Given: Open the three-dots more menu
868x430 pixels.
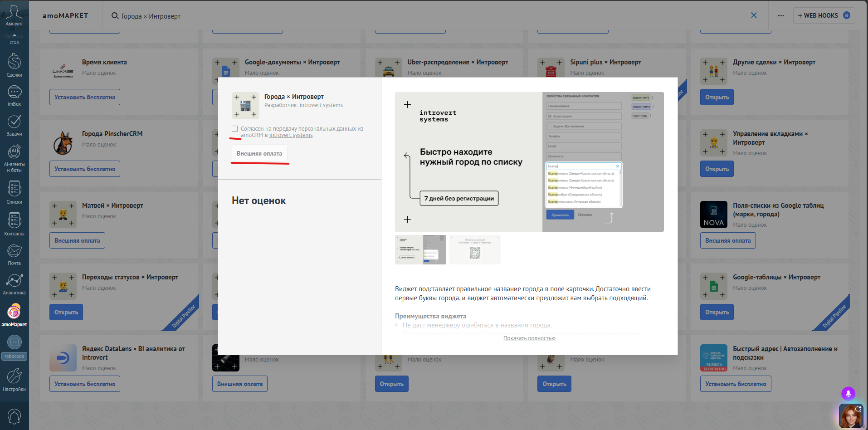Looking at the screenshot, I should pos(781,15).
